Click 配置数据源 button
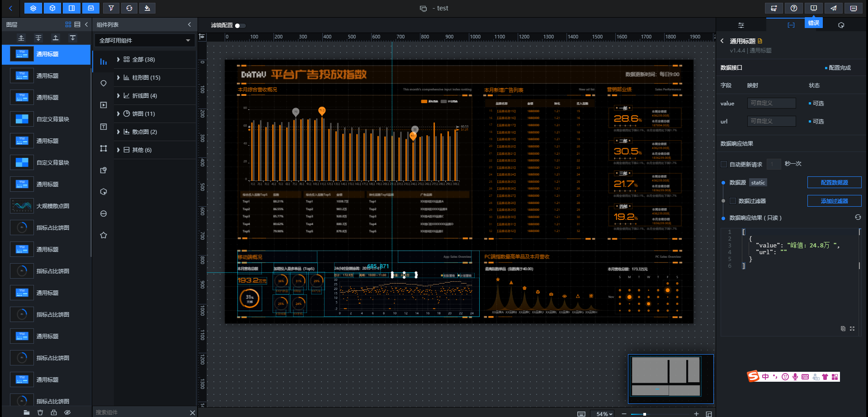Screen dimensions: 868x417 click(835, 182)
